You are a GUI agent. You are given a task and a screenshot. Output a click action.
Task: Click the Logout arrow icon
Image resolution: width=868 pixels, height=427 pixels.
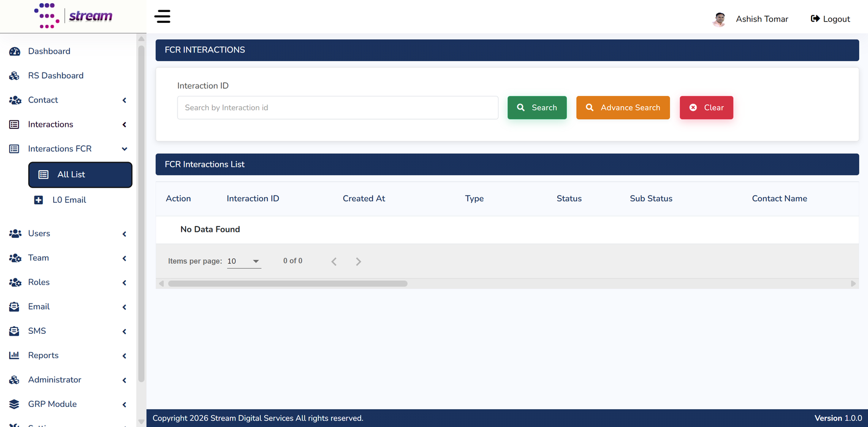[815, 18]
